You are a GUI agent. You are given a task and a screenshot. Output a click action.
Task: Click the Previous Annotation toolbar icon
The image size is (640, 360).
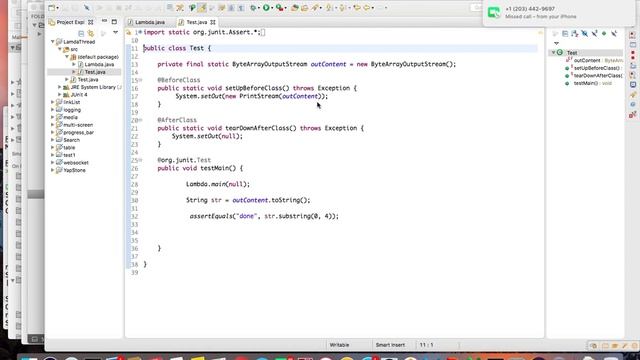pyautogui.click(x=342, y=7)
